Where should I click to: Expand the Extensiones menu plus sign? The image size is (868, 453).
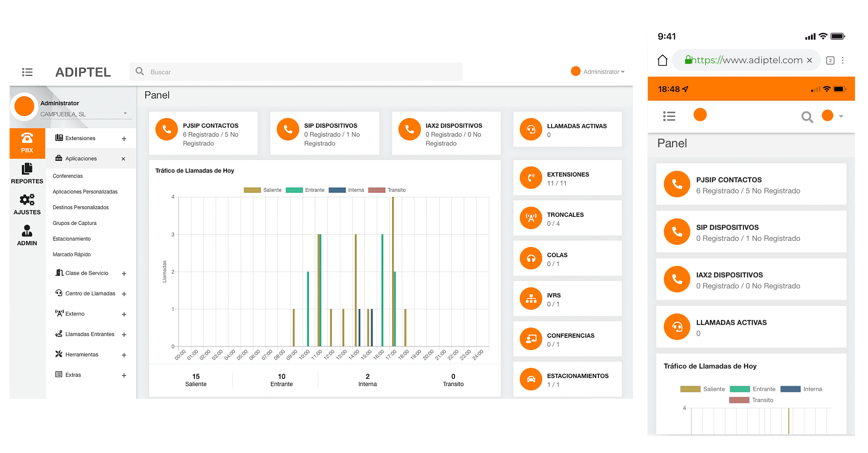124,139
